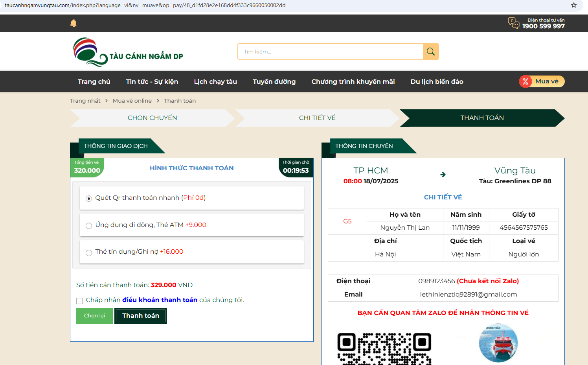
Task: Click the Zalo QR code image
Action: (384, 348)
